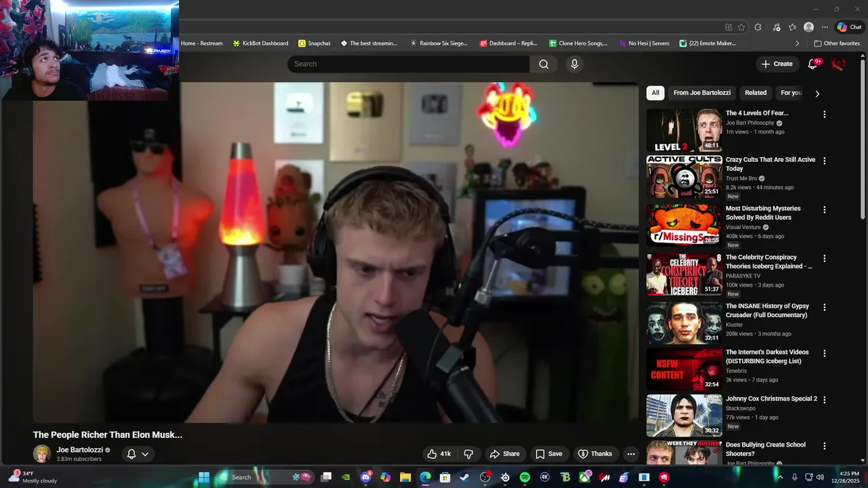868x488 pixels.
Task: Open the weather widget showing 34°F
Action: point(33,477)
